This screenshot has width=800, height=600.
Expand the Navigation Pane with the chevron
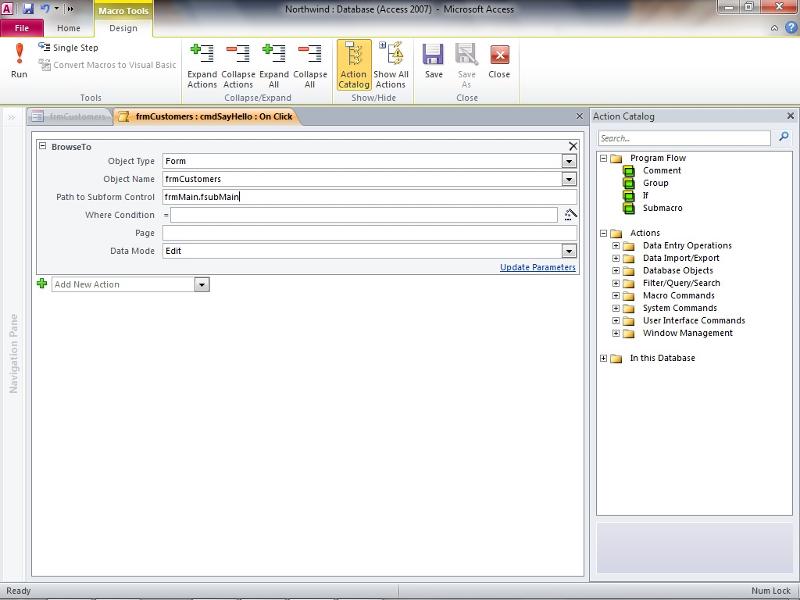pos(11,117)
